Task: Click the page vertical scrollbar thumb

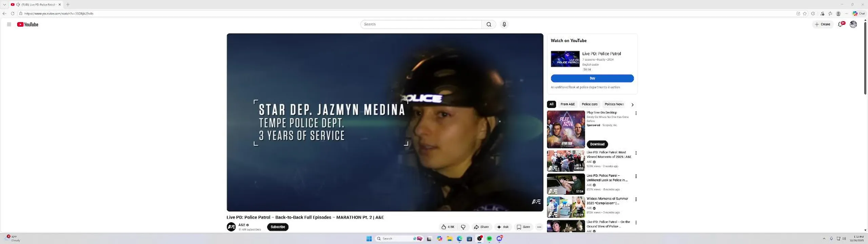Action: [x=865, y=58]
